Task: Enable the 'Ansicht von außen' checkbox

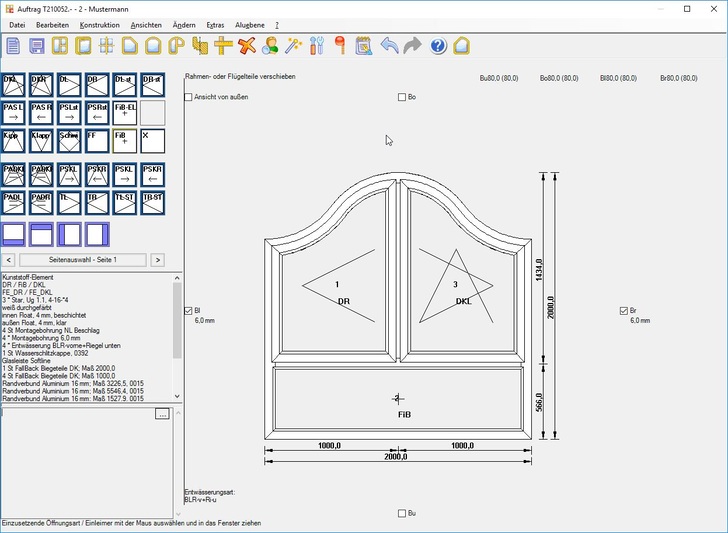Action: click(189, 97)
